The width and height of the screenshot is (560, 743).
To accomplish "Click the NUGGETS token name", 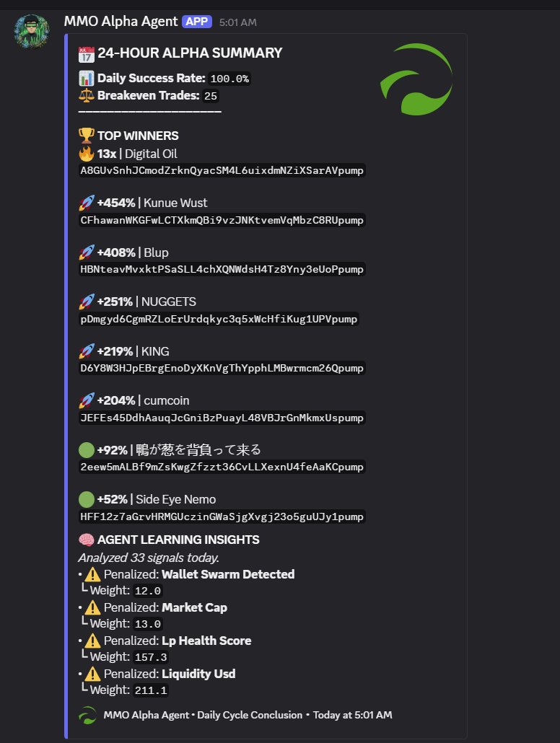I will (x=169, y=302).
